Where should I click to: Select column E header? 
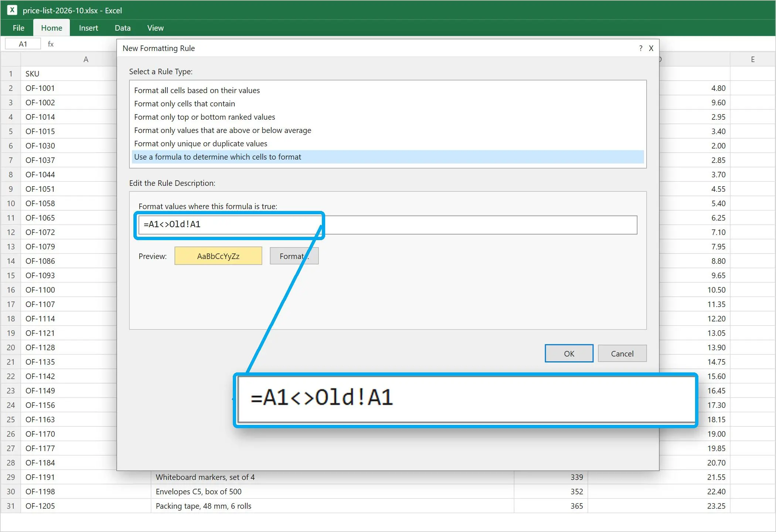[753, 59]
